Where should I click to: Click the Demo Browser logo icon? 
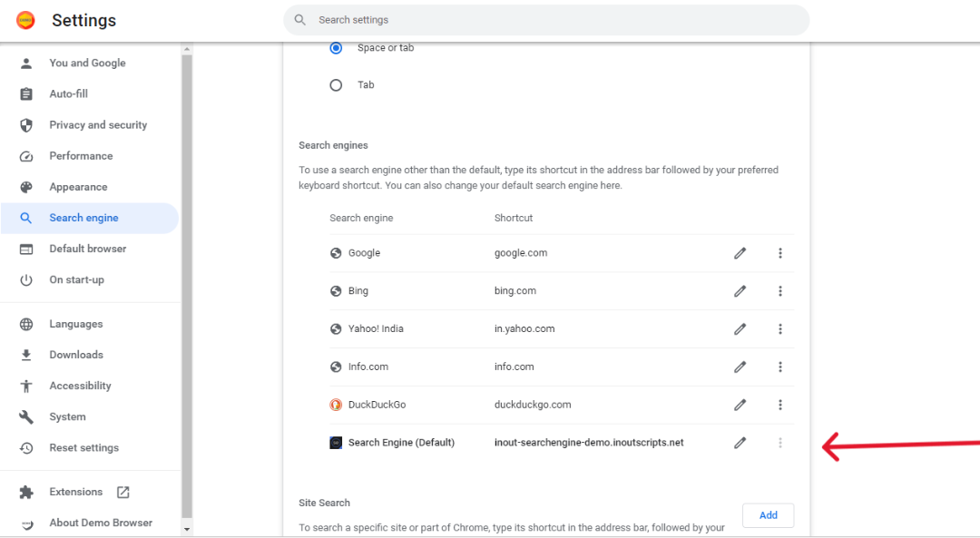(25, 20)
